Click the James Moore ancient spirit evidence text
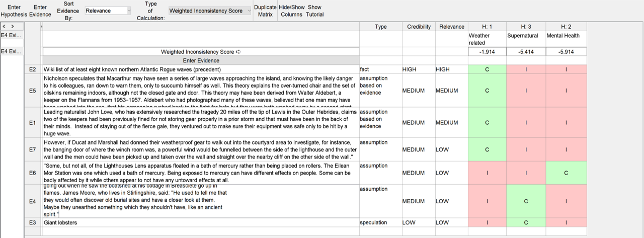644x238 pixels. (200, 201)
